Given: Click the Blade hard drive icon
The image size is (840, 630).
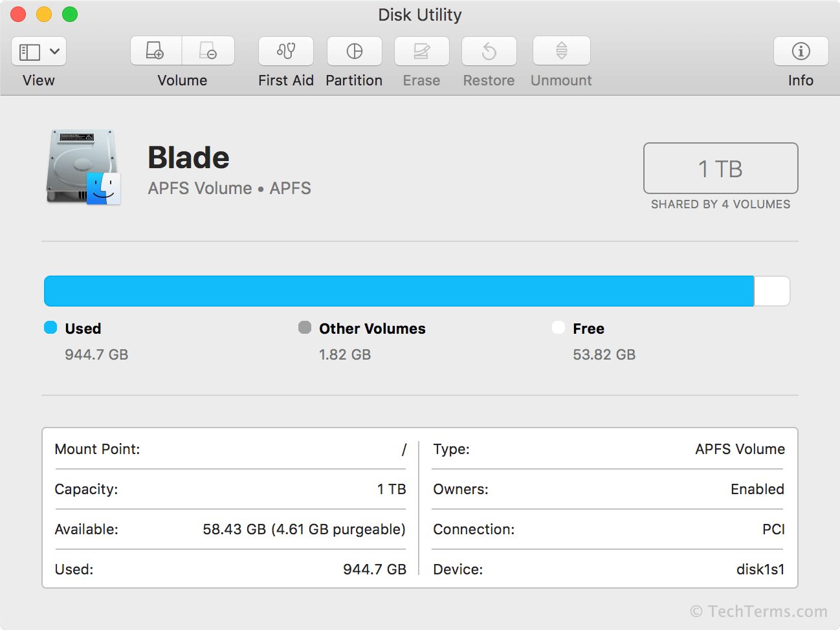Looking at the screenshot, I should point(83,168).
